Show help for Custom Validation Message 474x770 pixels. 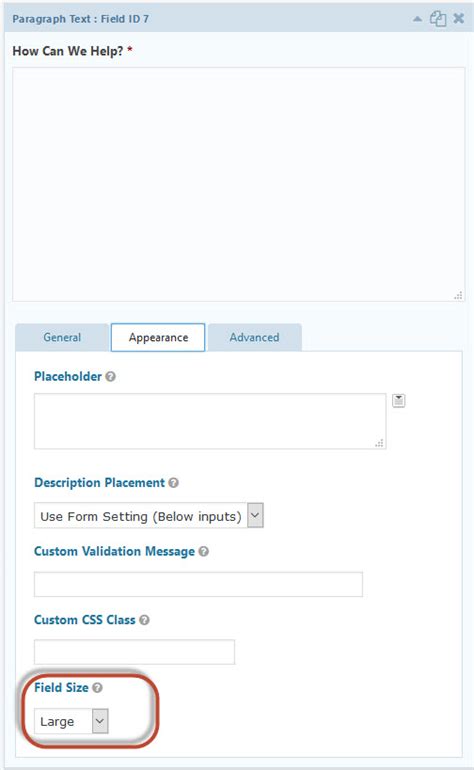pyautogui.click(x=203, y=551)
